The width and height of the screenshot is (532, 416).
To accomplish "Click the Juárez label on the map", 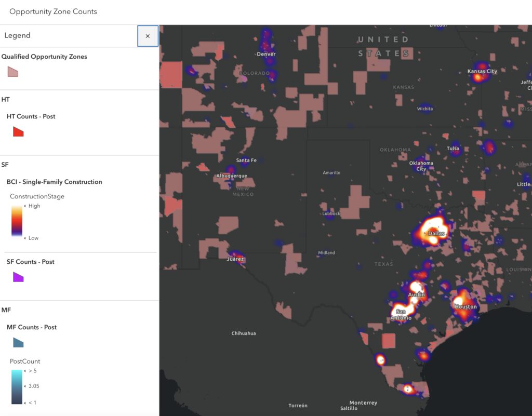I will [235, 259].
